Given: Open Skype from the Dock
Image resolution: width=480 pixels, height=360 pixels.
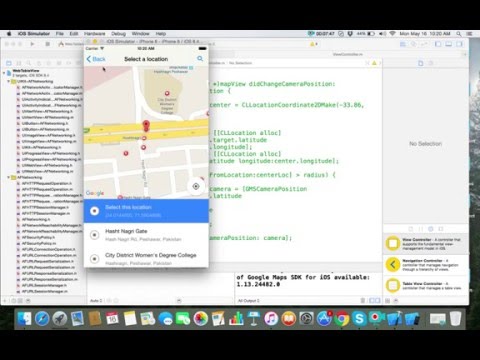Looking at the screenshot, I should (x=359, y=319).
